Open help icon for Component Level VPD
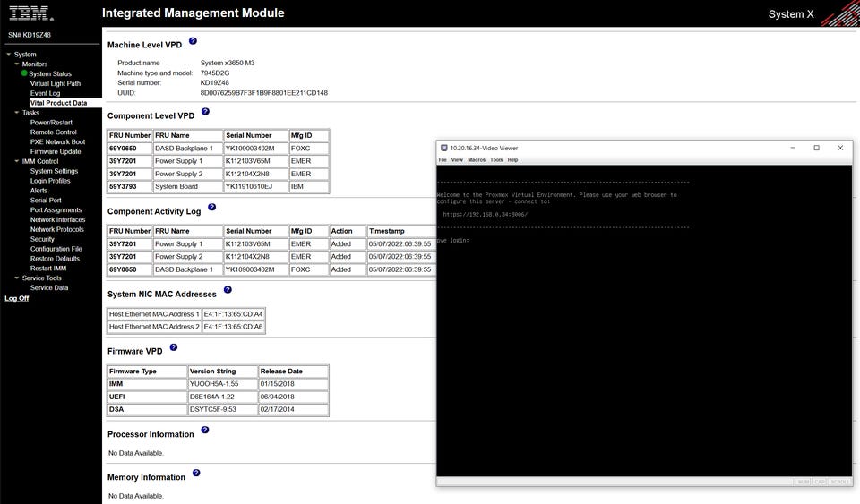860x504 pixels. (x=206, y=112)
